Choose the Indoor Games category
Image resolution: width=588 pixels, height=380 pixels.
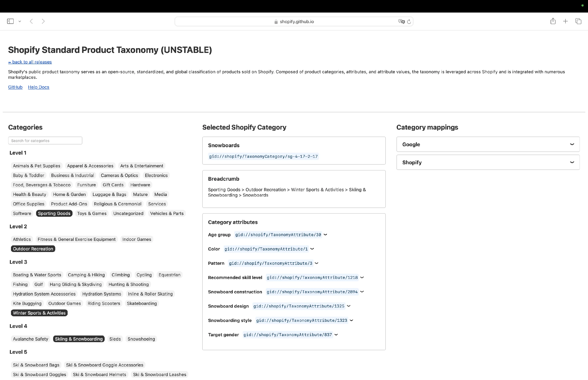click(137, 239)
